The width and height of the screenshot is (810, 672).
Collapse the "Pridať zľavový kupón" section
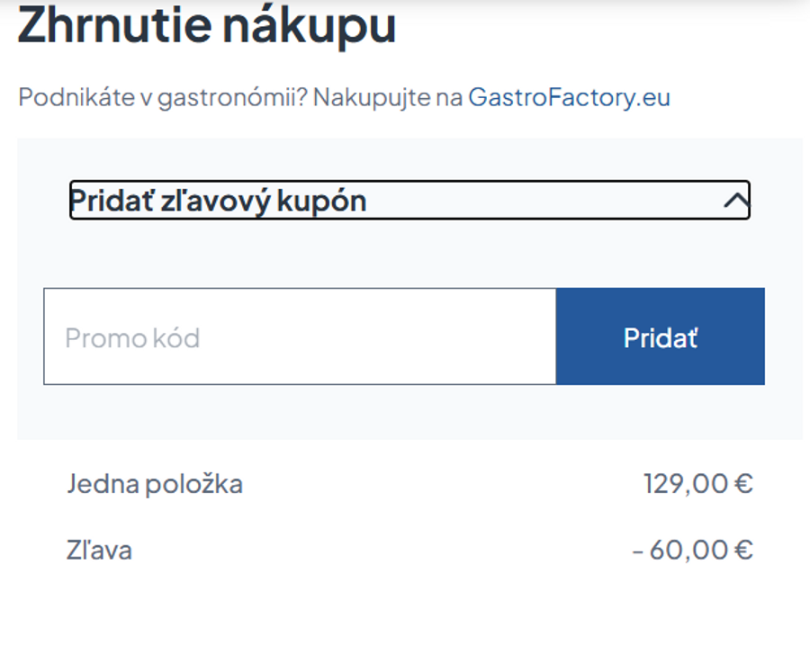point(409,200)
